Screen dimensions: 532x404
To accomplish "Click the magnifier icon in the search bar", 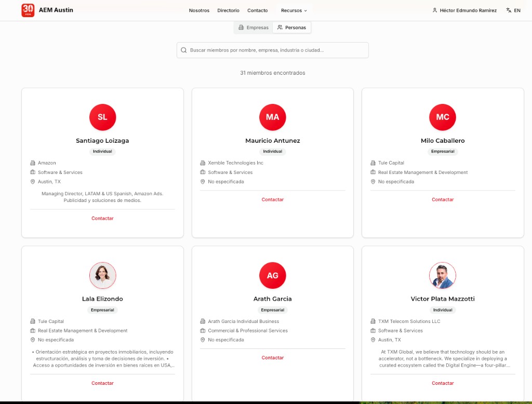I will click(x=184, y=50).
